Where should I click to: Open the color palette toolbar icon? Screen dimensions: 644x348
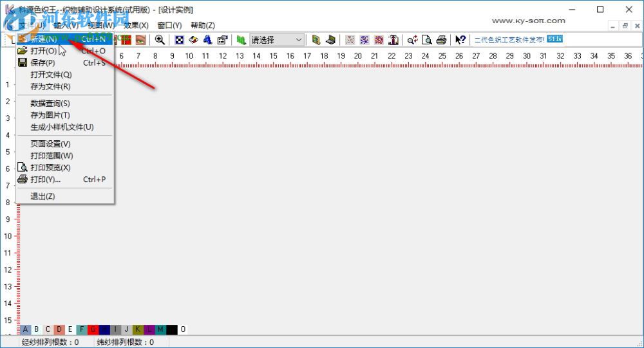tap(193, 40)
